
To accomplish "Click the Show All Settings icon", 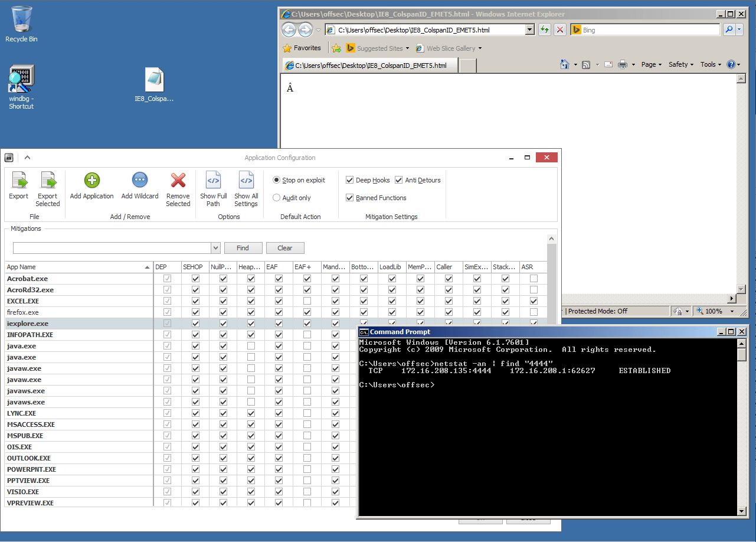I will [246, 181].
